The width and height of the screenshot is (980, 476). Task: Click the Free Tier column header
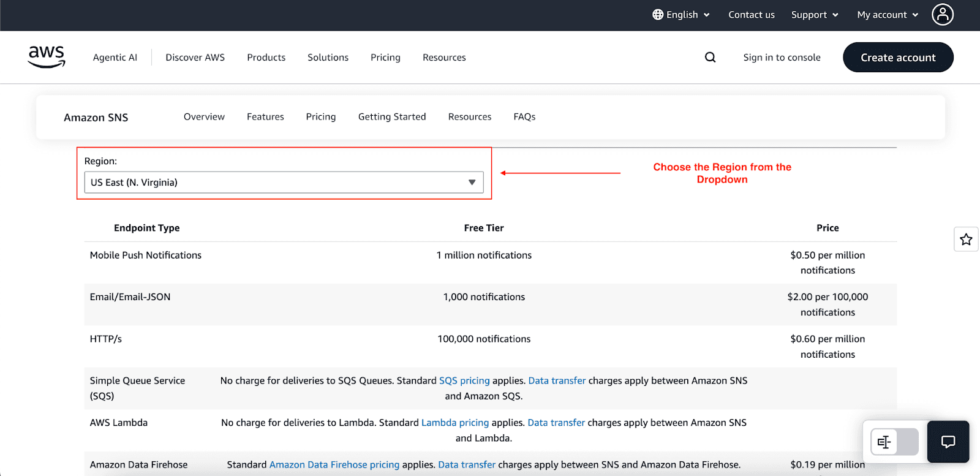(484, 228)
